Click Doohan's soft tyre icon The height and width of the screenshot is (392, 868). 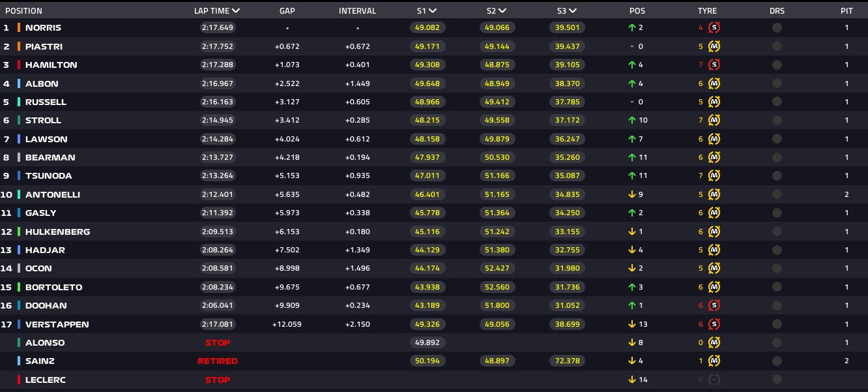(x=714, y=306)
